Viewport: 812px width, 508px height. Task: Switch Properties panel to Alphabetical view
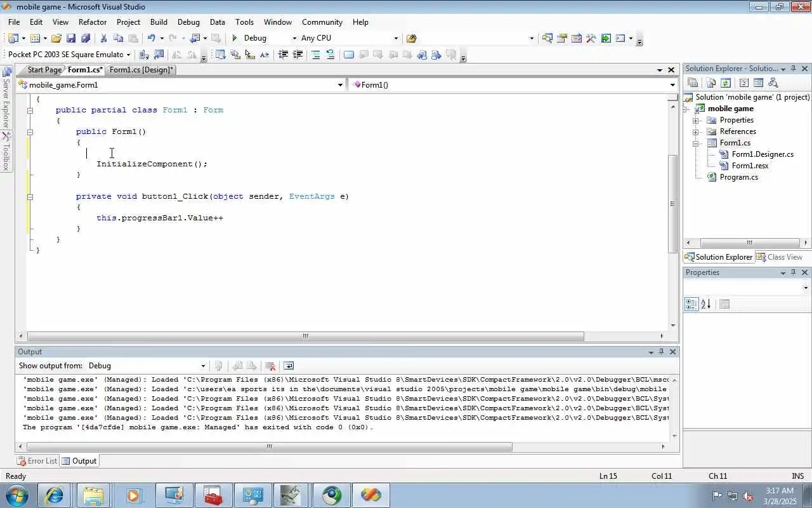tap(706, 305)
